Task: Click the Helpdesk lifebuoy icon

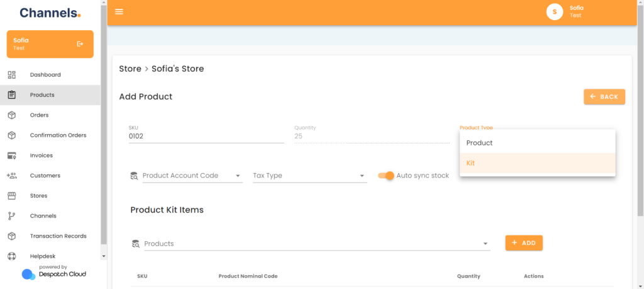Action: click(x=12, y=256)
